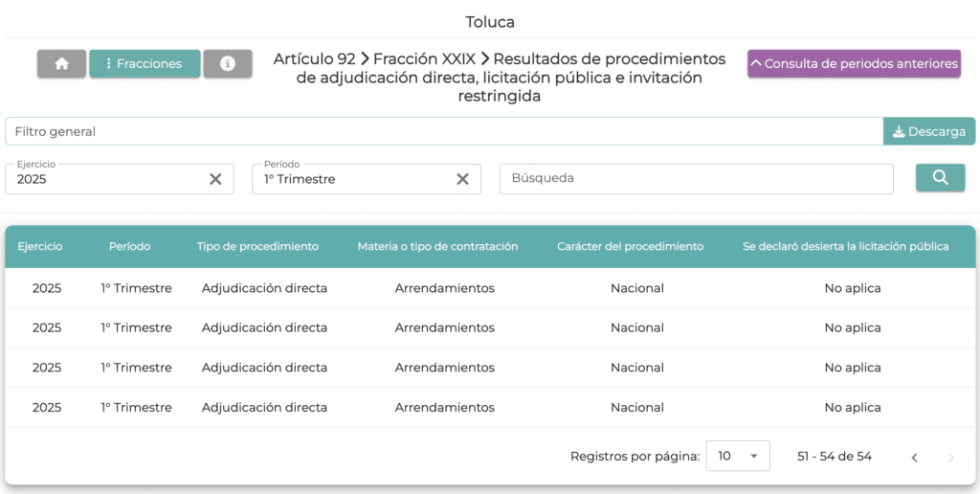Click the Carácter del procedimiento header
Viewport: 980px width, 494px height.
coord(630,246)
